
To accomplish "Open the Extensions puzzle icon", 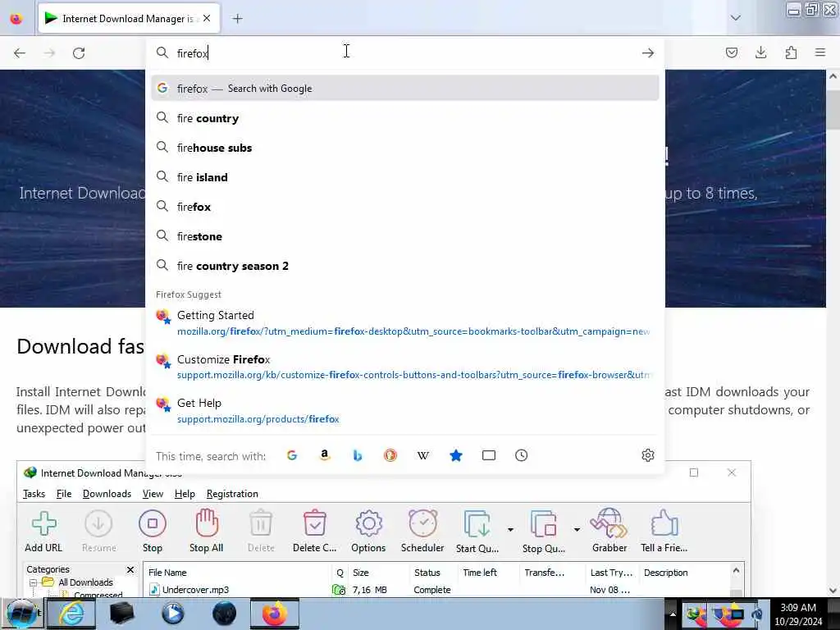I will 791,52.
